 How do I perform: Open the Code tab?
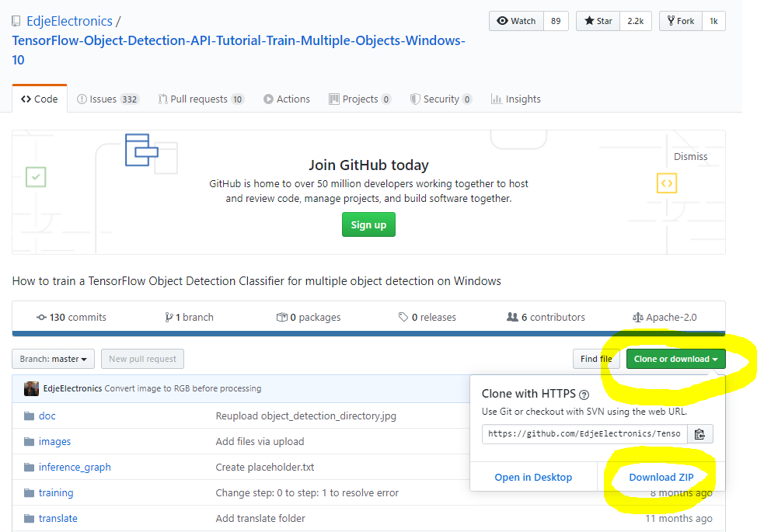(x=40, y=99)
